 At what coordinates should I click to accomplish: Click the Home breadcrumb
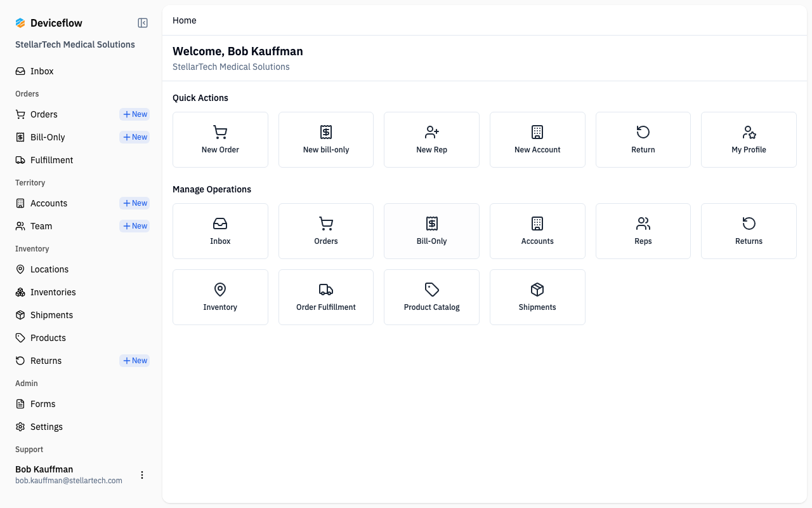click(x=185, y=20)
